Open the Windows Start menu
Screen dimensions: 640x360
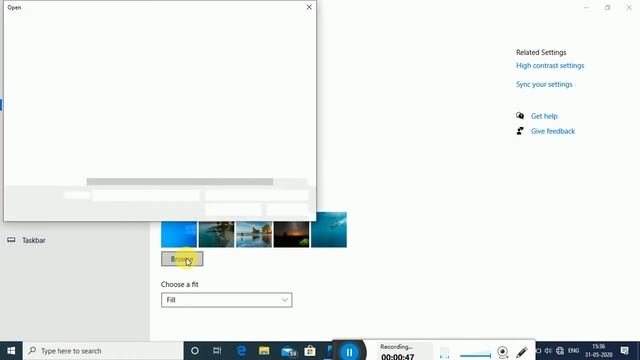(x=11, y=351)
